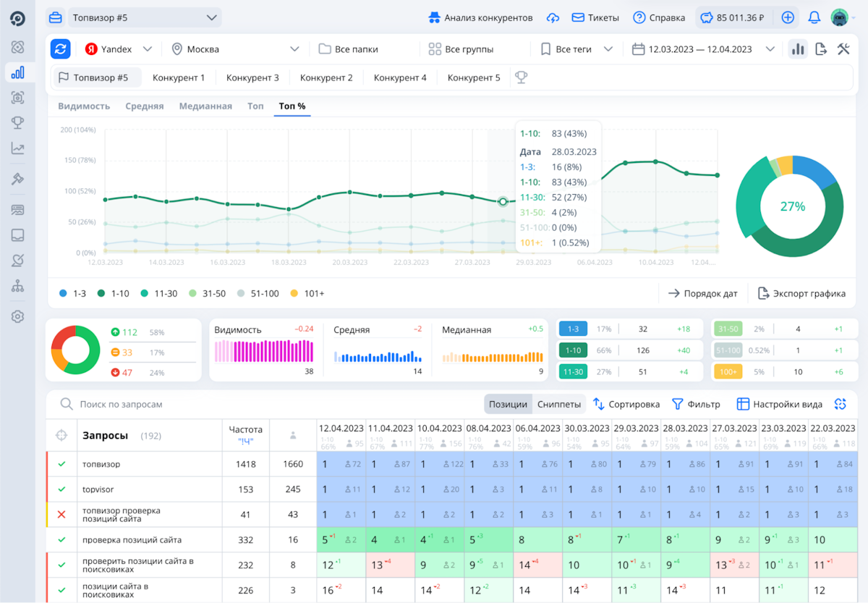Select the Конкурент 3 tab
Viewport: 868px width, 603px height.
[x=252, y=77]
